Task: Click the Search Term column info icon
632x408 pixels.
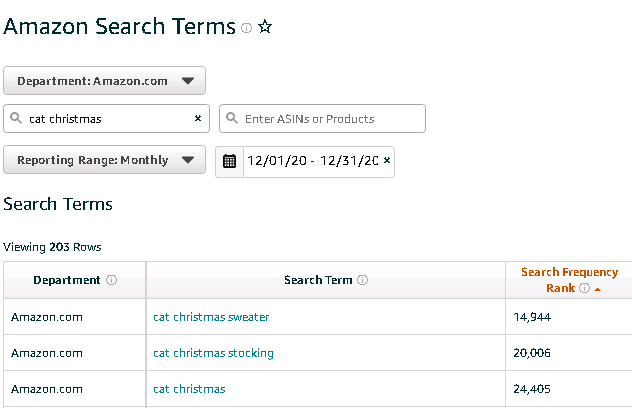Action: pos(362,280)
